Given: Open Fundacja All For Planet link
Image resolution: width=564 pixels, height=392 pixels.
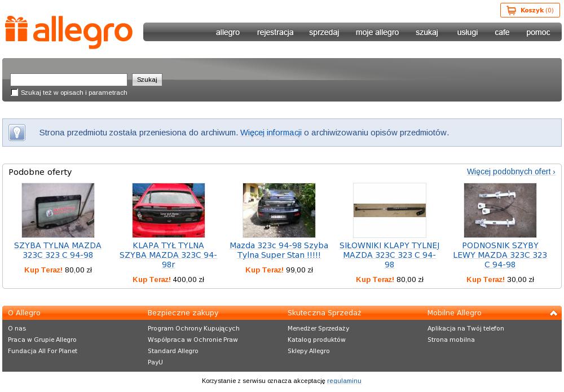Looking at the screenshot, I should 42,351.
